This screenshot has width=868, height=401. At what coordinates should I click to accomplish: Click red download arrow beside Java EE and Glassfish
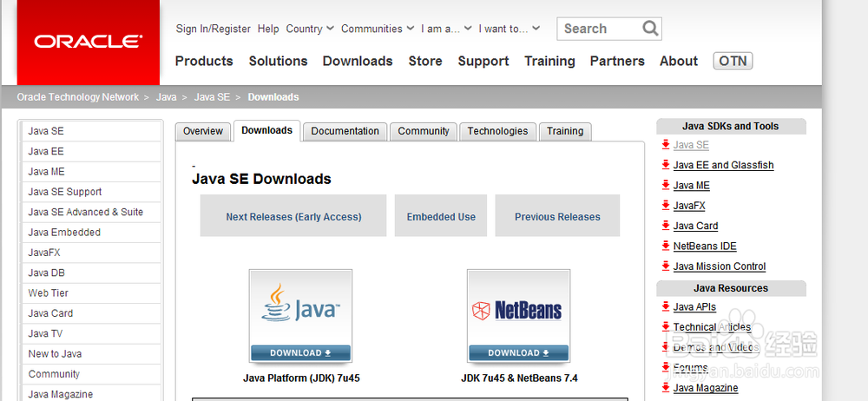click(x=666, y=165)
